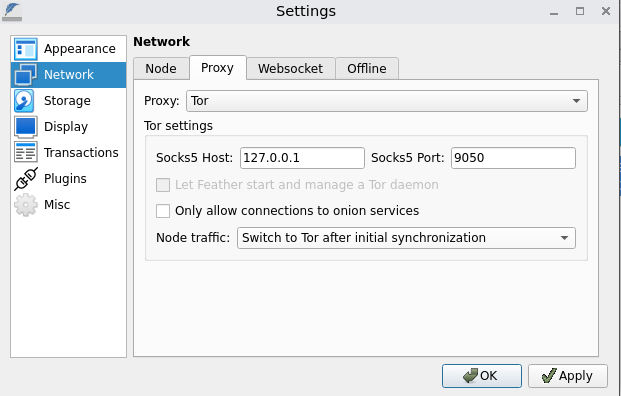Screen dimensions: 621x396
Task: Switch to the Node tab
Action: coord(161,69)
